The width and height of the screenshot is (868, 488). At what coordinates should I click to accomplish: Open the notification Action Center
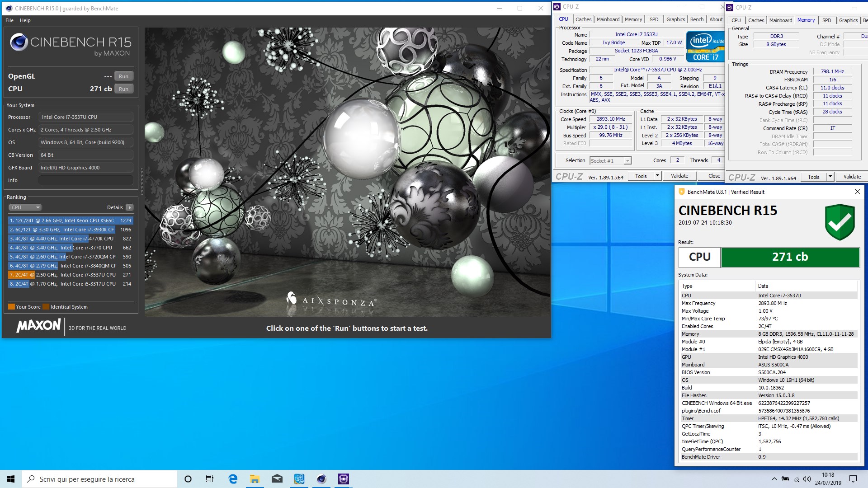point(853,479)
